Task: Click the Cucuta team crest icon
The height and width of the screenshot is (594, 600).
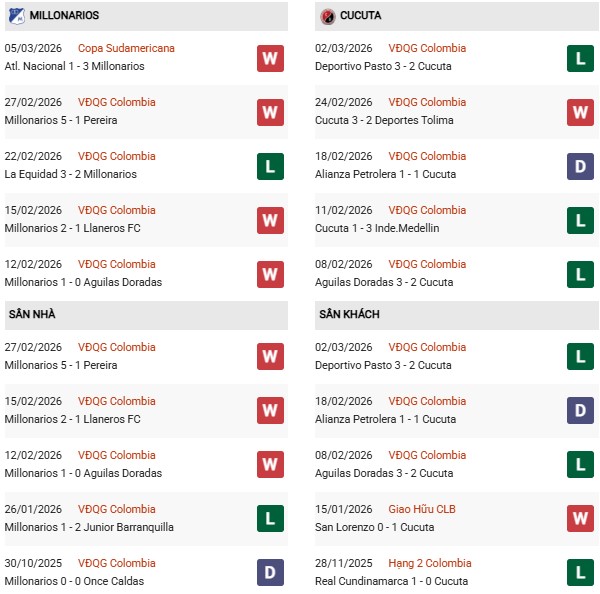Action: 327,16
